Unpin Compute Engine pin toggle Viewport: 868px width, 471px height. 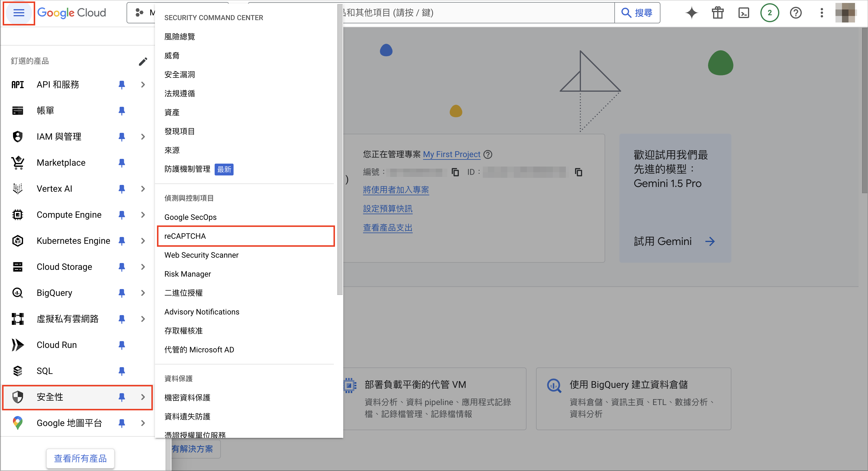pyautogui.click(x=122, y=215)
